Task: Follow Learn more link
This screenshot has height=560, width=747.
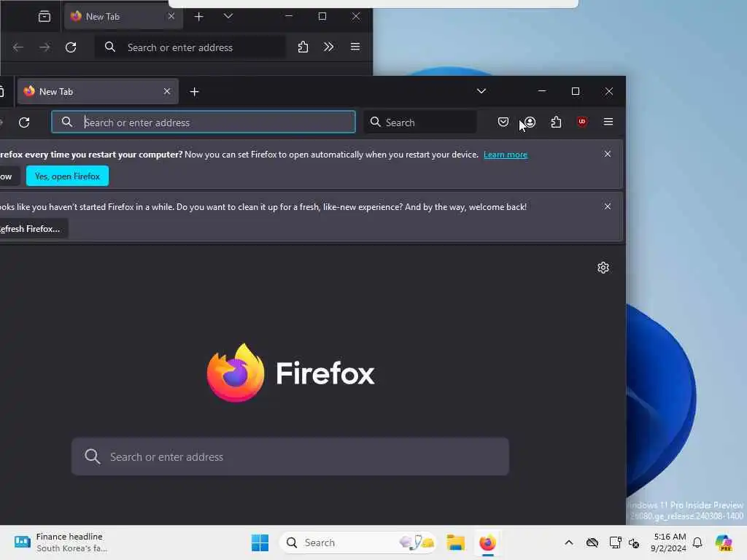Action: point(506,155)
